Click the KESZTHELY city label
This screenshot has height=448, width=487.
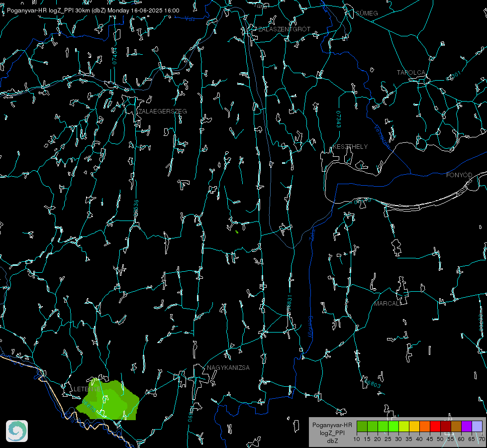(350, 146)
